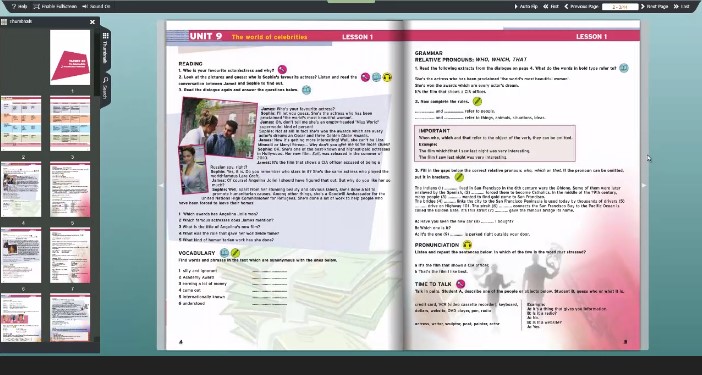Go to the Next Page
The height and width of the screenshot is (375, 702).
(x=655, y=6)
